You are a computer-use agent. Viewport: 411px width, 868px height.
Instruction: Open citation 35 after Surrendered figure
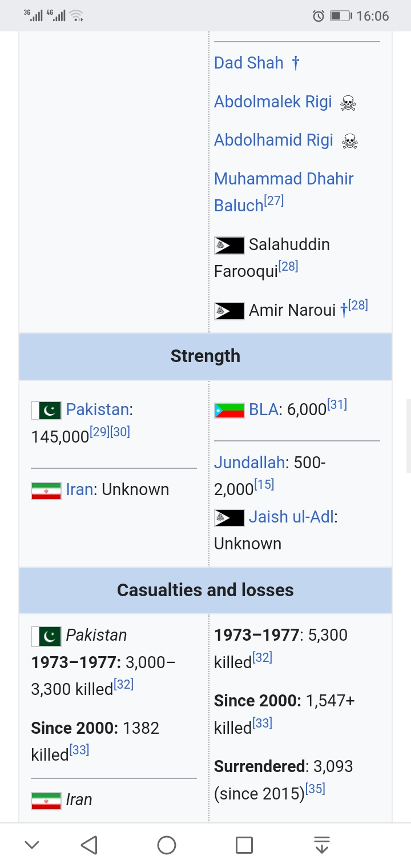point(315,789)
